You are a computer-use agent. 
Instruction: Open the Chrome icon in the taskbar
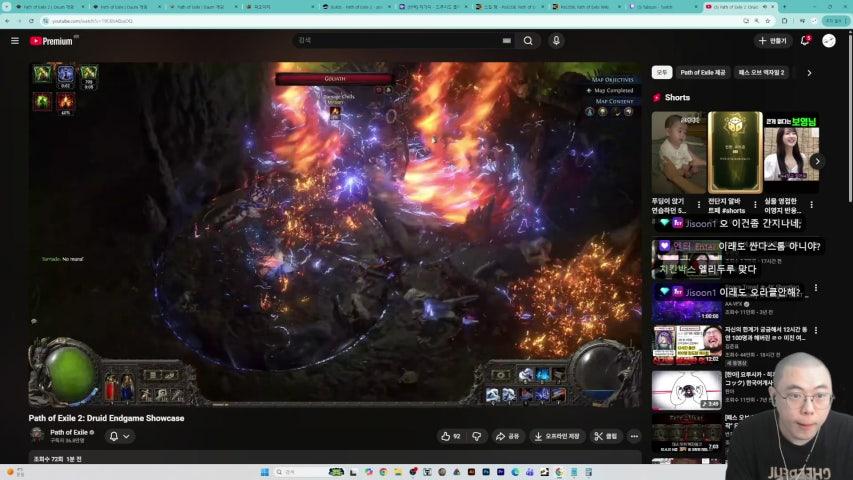(383, 472)
